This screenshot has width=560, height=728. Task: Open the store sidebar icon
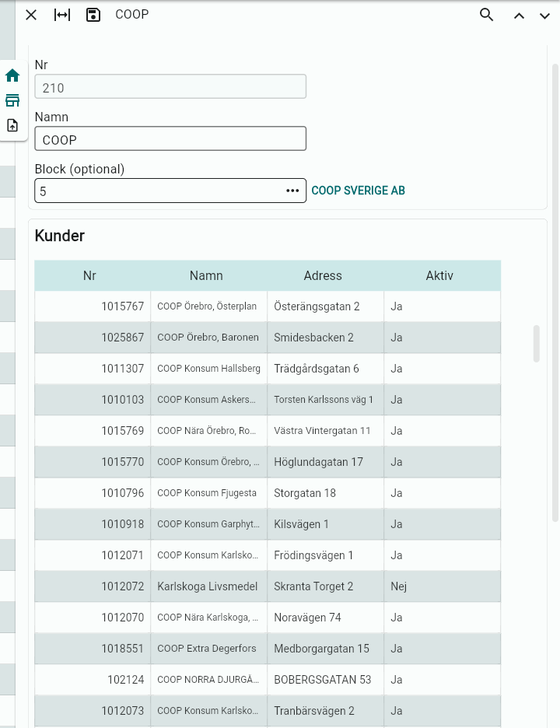12,100
